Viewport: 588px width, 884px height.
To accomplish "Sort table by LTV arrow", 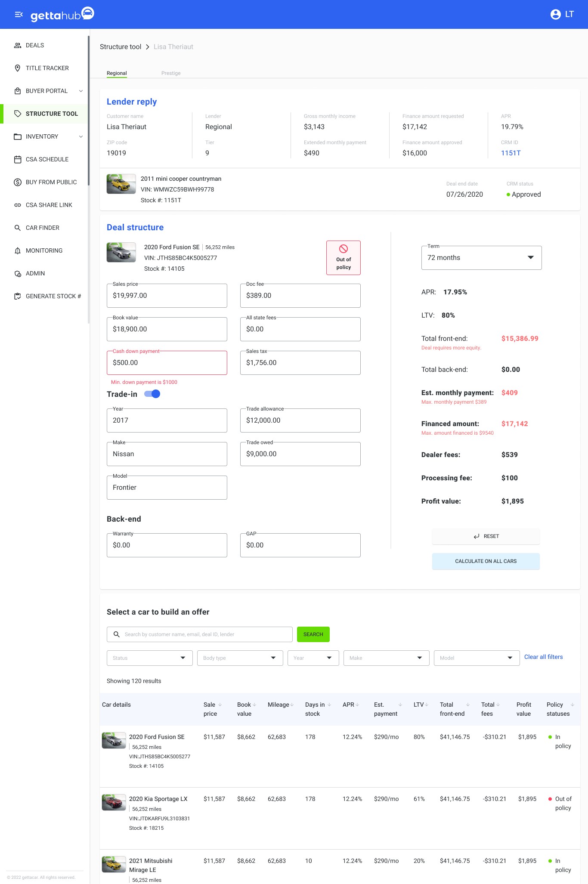I will pos(427,705).
